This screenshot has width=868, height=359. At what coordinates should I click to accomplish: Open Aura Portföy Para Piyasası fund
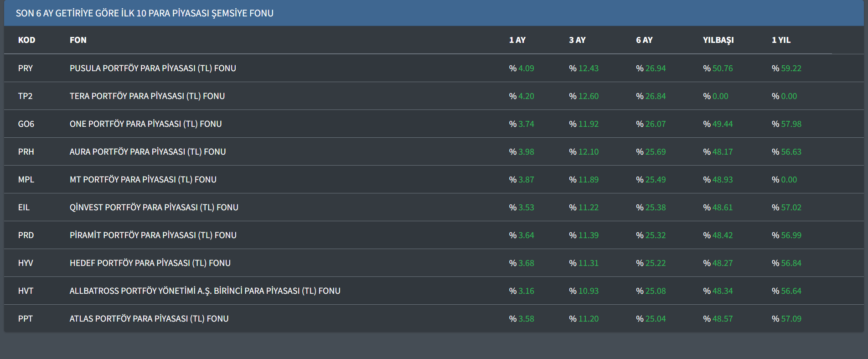pyautogui.click(x=147, y=152)
